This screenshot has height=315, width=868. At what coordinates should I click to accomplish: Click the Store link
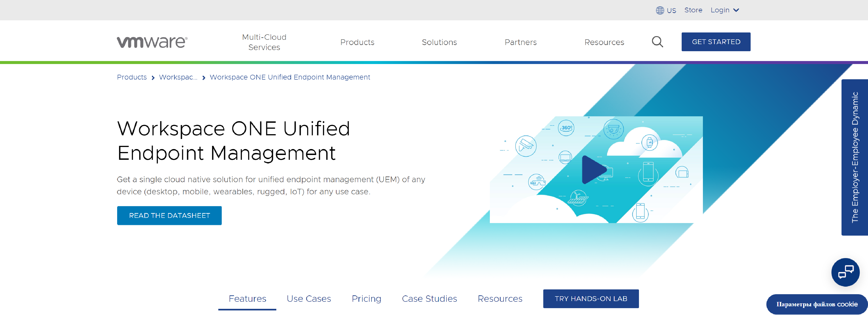[693, 10]
